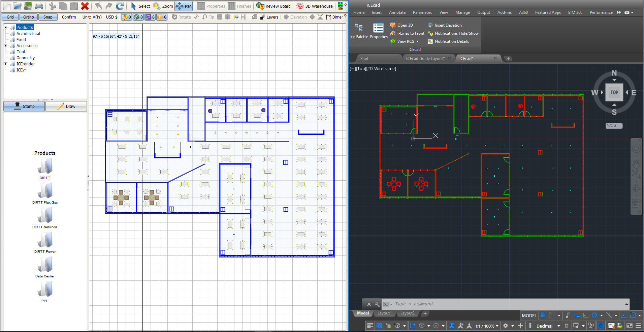Screen dimensions: 644x332
Task: Click the 3D Warehouse button
Action: (x=315, y=6)
